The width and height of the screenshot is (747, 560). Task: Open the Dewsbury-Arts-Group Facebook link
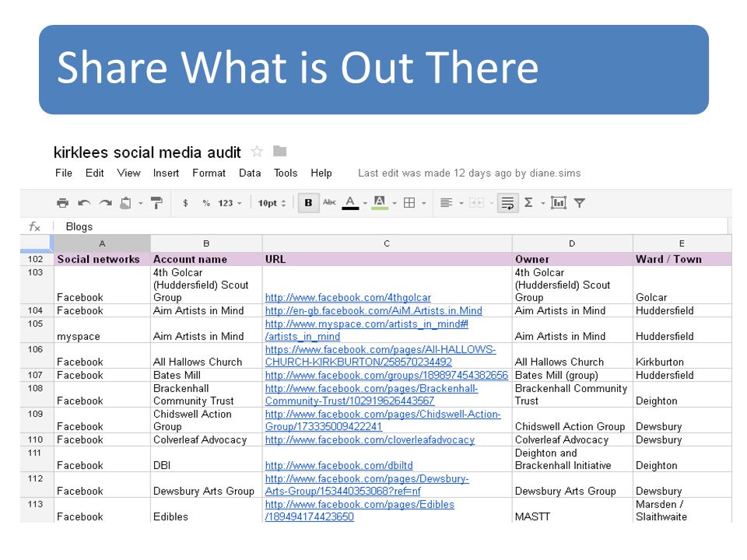(366, 485)
